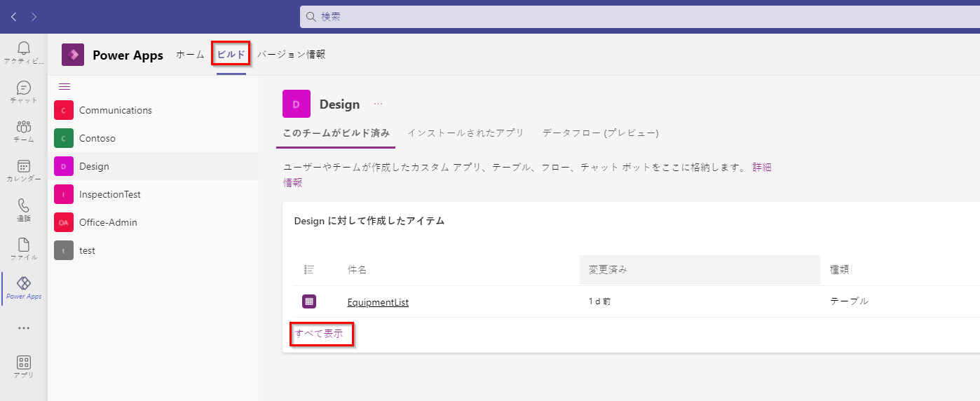Select Power Apps in the rail
The image size is (980, 401).
pyautogui.click(x=24, y=288)
